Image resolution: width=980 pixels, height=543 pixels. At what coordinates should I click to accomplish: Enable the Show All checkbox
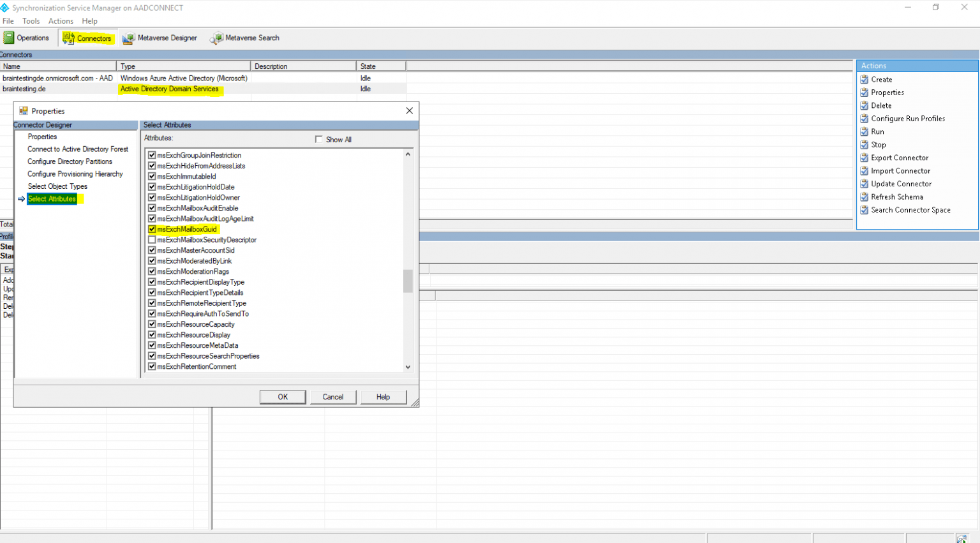[318, 138]
